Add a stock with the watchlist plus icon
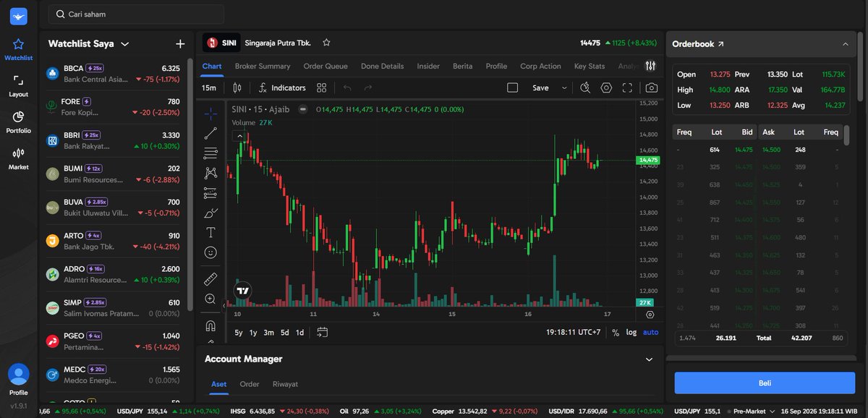Screen dimensions: 868x418 180,44
